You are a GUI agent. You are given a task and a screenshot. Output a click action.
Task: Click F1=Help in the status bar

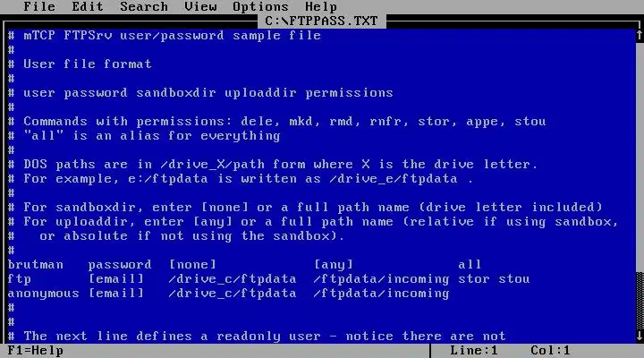pyautogui.click(x=36, y=351)
